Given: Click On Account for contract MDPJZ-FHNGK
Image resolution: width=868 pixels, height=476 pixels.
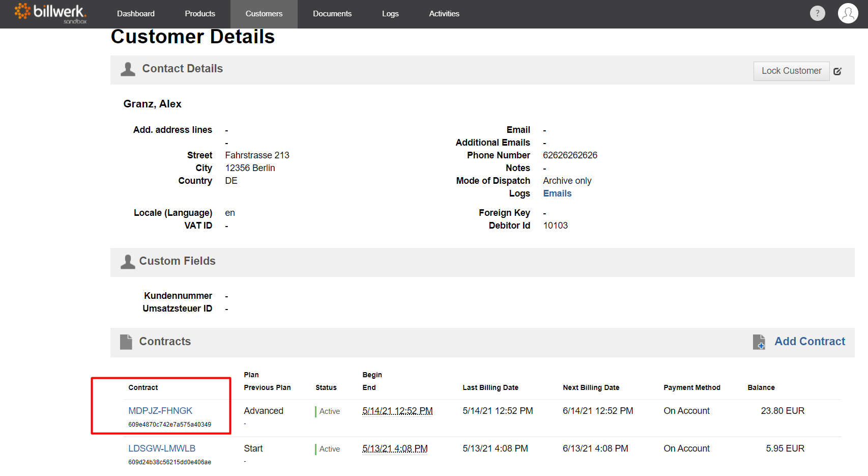Looking at the screenshot, I should [686, 411].
